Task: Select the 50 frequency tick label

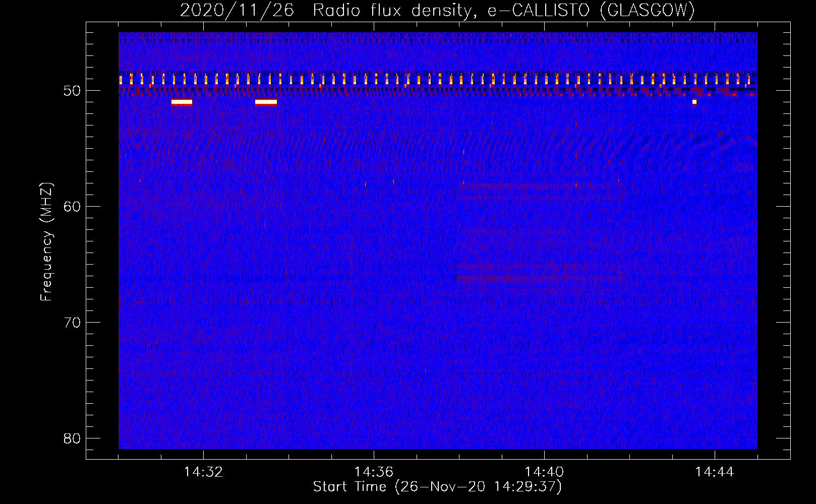Action: coord(73,91)
